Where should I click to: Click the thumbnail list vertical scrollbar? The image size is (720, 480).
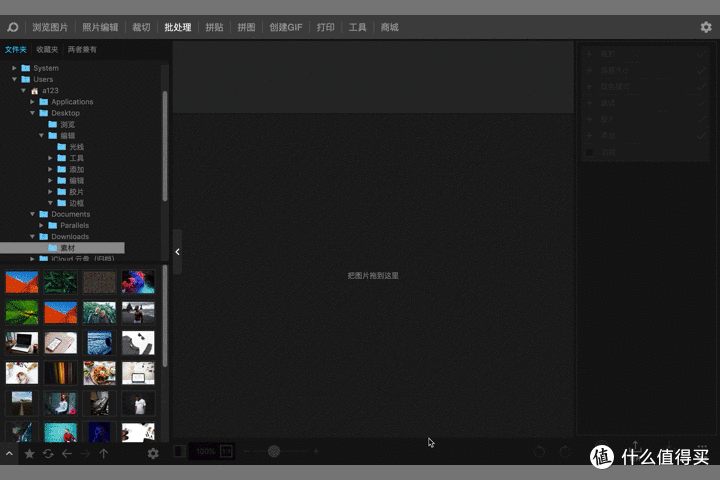pyautogui.click(x=165, y=316)
